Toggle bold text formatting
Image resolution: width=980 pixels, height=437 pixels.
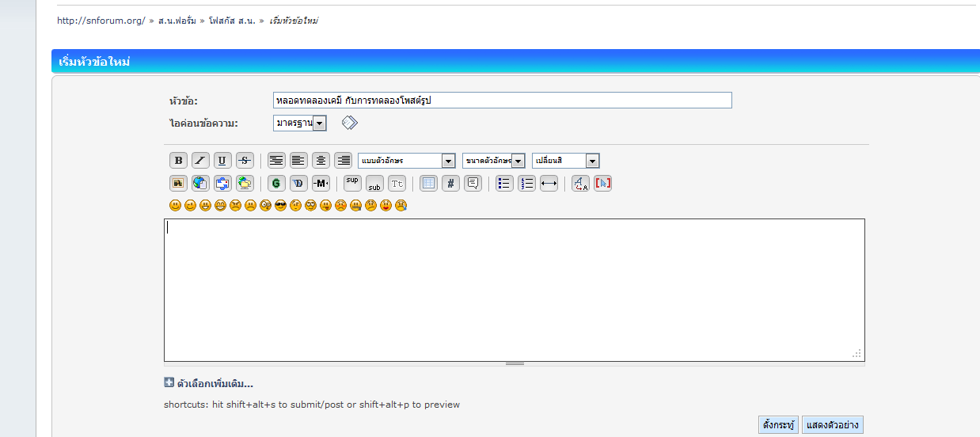click(178, 161)
